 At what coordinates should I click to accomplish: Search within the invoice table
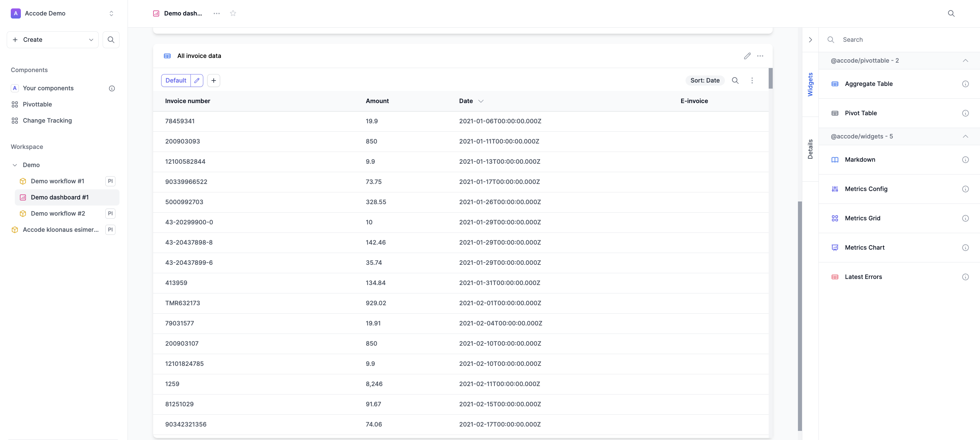pyautogui.click(x=735, y=81)
